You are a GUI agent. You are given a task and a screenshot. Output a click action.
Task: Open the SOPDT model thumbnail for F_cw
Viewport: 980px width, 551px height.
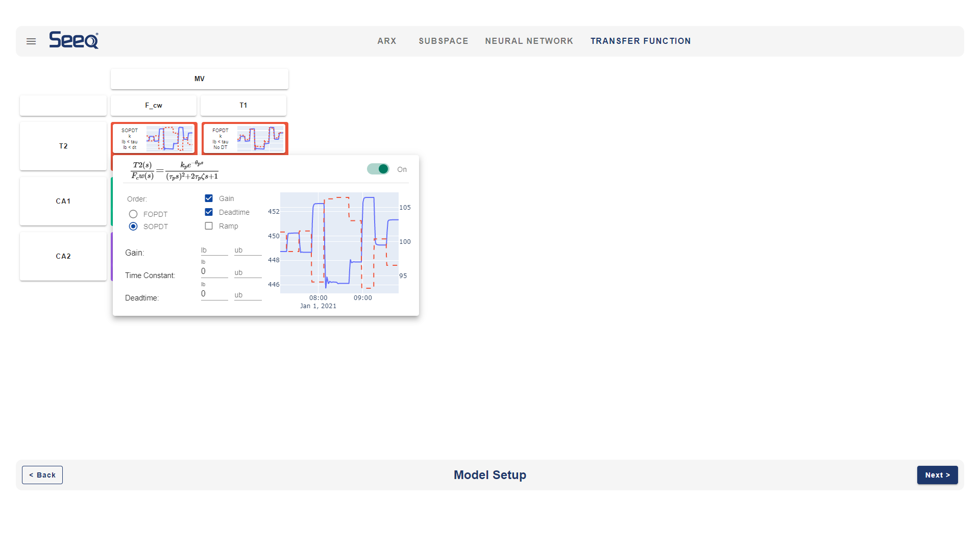point(154,138)
